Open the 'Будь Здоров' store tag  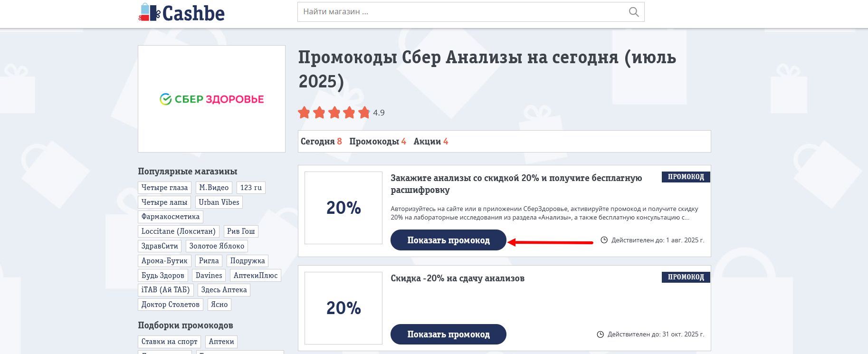pyautogui.click(x=163, y=276)
